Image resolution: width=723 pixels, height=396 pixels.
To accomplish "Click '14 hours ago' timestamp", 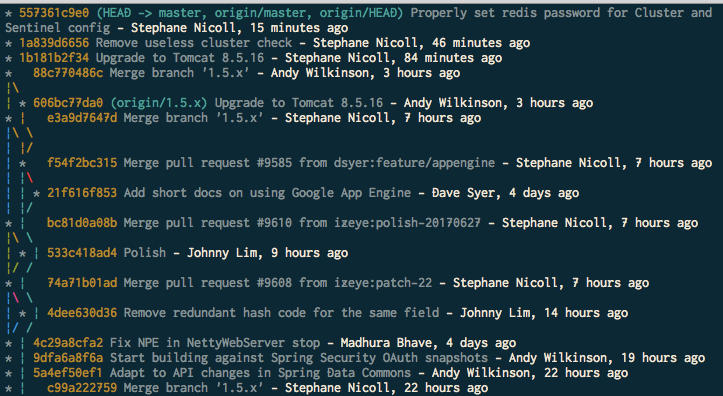I will click(x=586, y=313).
